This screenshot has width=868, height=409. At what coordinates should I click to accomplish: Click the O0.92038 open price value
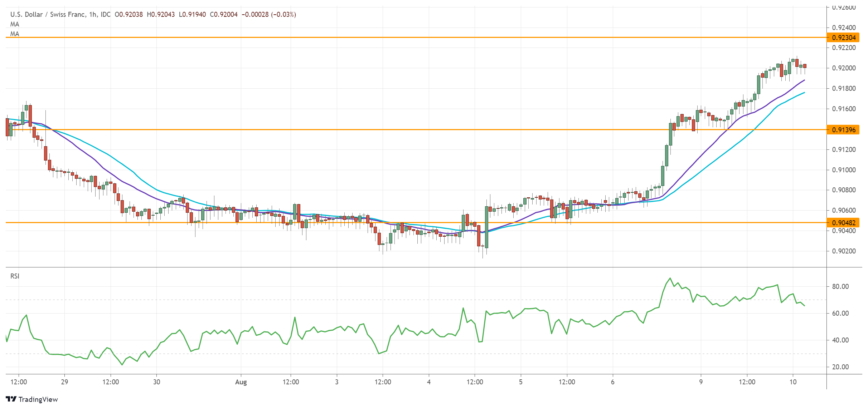click(128, 15)
